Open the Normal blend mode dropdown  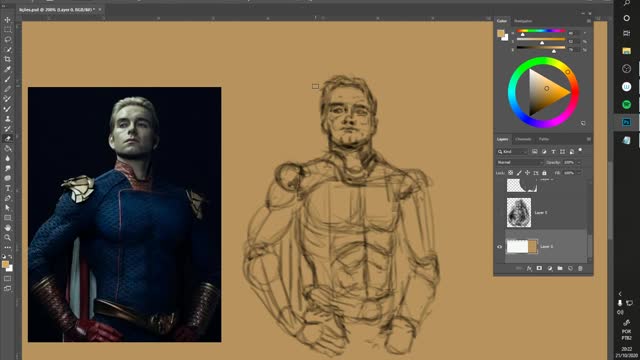519,162
